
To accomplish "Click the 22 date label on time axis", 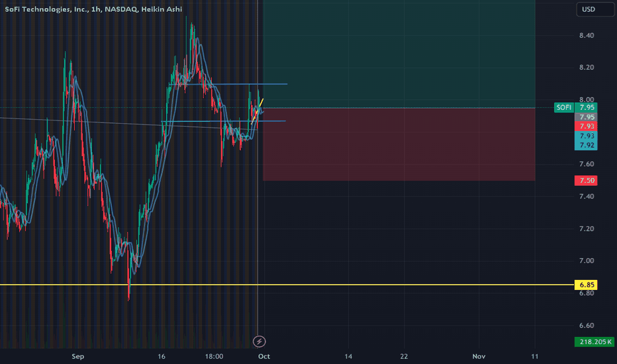I will click(404, 357).
